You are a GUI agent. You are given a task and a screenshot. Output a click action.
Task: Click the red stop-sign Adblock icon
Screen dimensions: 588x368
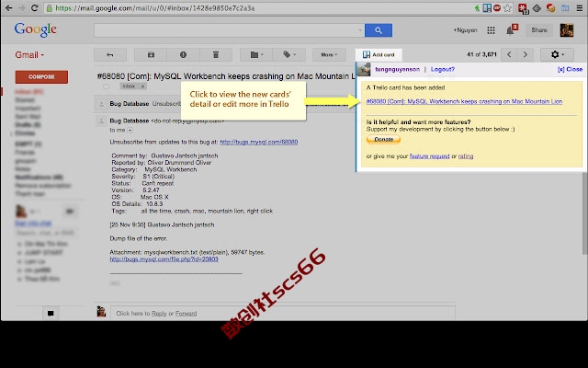(497, 8)
